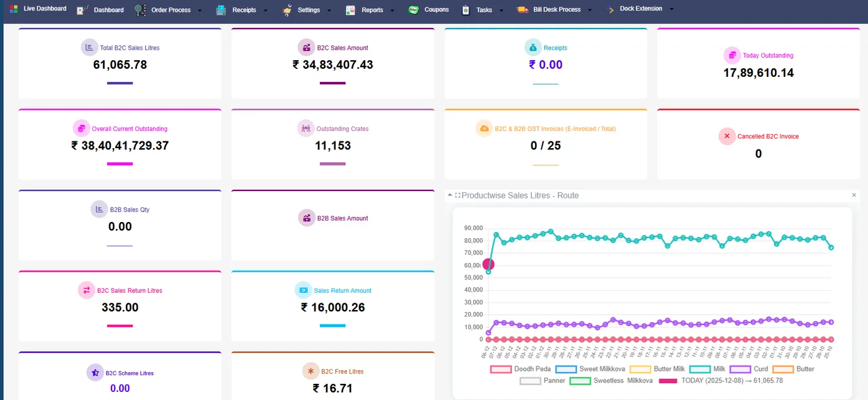
Task: Click the green Coupons icon
Action: 414,10
